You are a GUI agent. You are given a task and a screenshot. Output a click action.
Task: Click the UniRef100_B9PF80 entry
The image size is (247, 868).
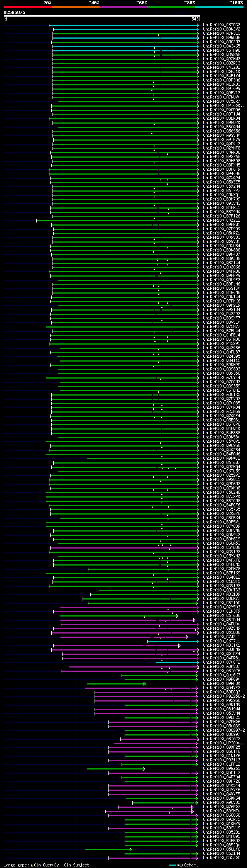tap(222, 684)
